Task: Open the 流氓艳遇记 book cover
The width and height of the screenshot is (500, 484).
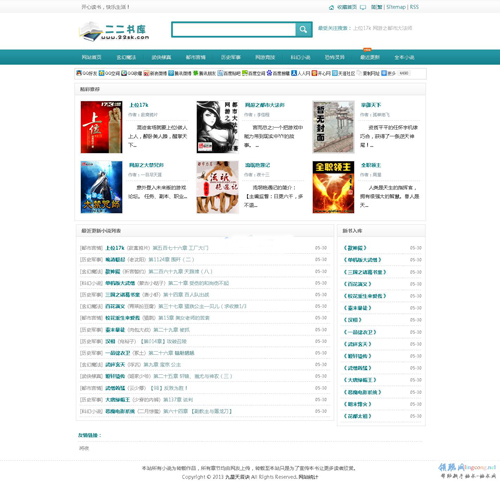Action: [217, 187]
